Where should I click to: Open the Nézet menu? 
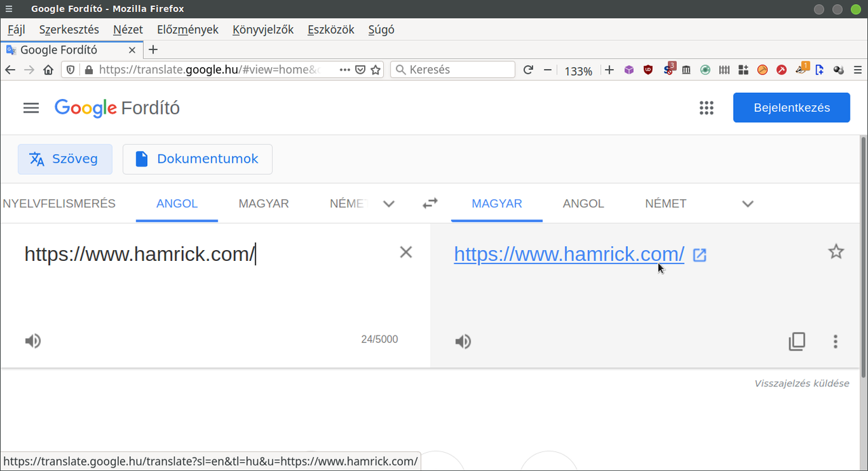(128, 29)
